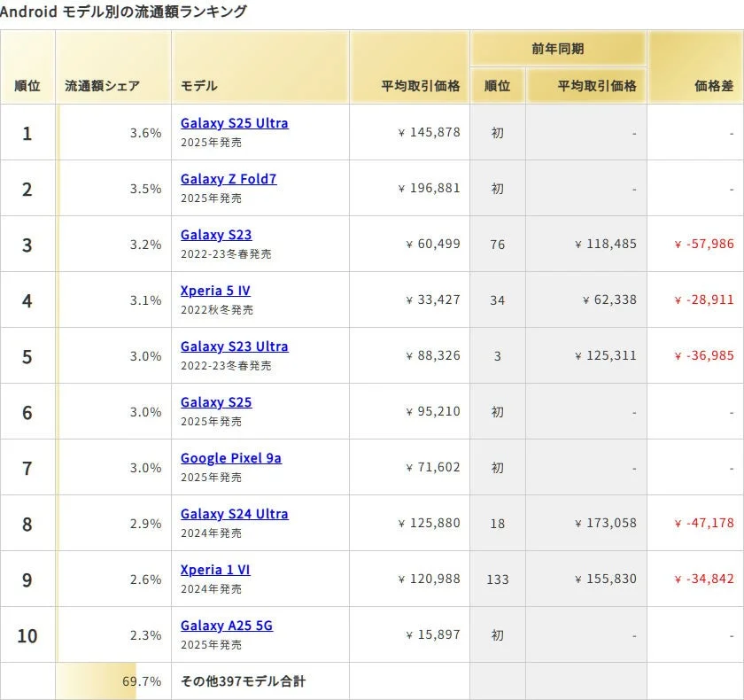Viewport: 744px width, 700px height.
Task: Open the Galaxy S23 Ultra model page
Action: (234, 346)
